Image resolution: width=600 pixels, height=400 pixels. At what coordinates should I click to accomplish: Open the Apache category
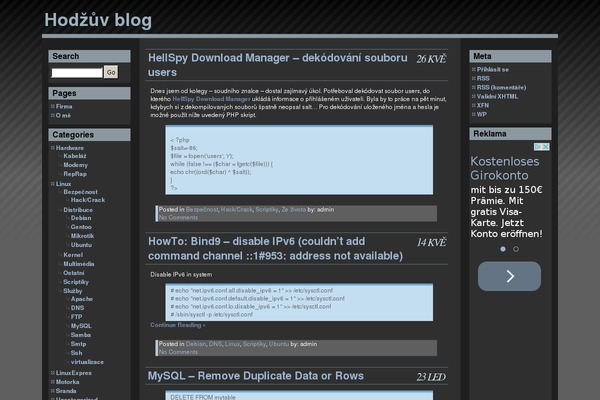(82, 299)
